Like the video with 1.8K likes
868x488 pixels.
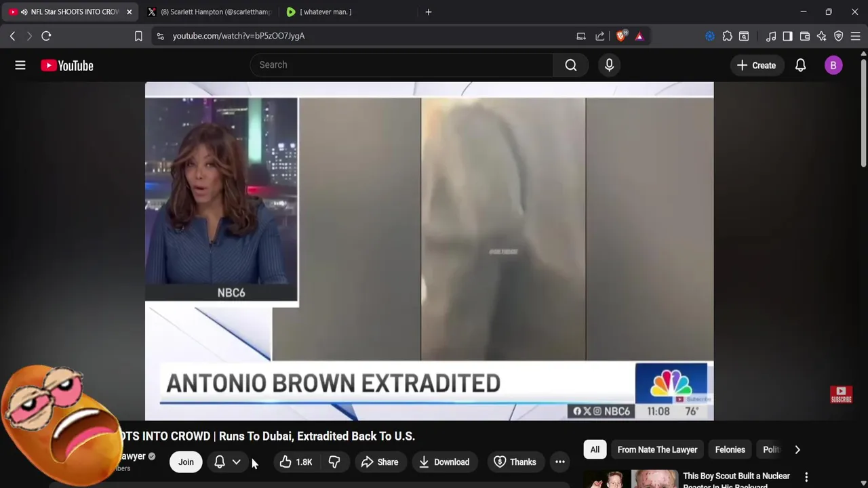pyautogui.click(x=296, y=462)
